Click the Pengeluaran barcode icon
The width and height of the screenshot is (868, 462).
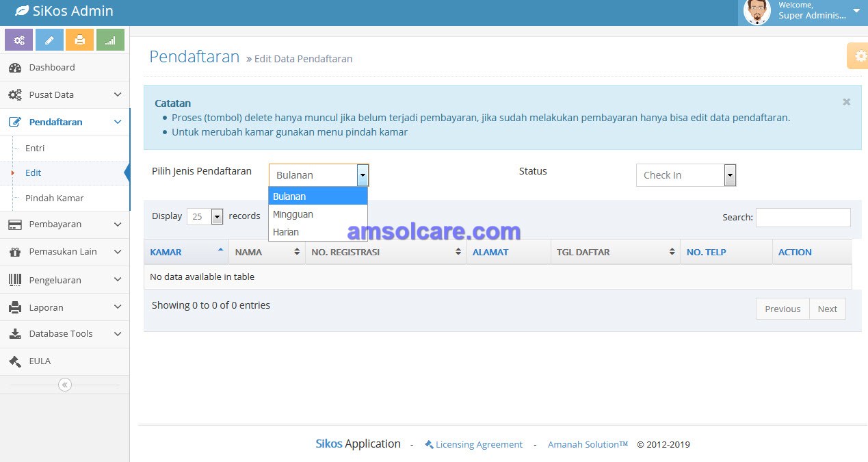[15, 280]
